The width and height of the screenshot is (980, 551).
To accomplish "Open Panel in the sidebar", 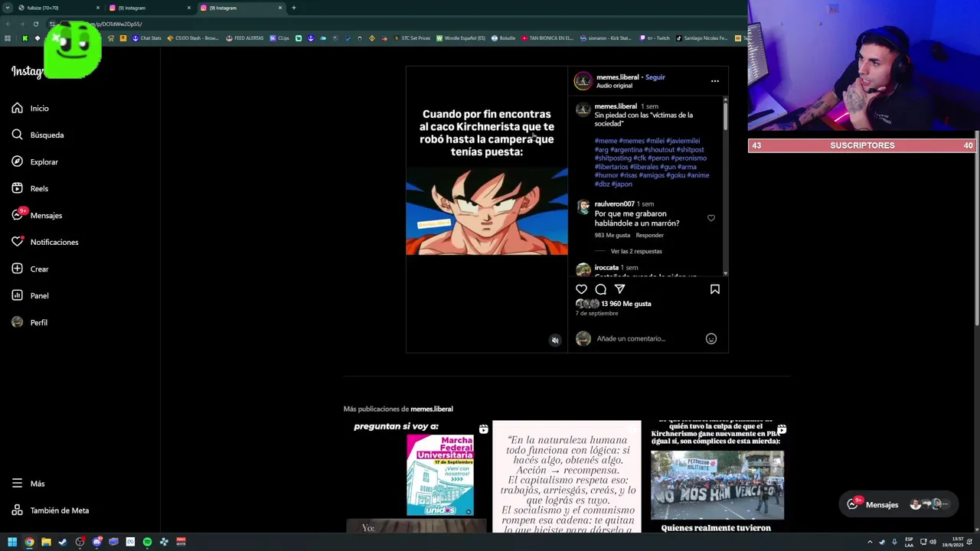I will 31,296.
